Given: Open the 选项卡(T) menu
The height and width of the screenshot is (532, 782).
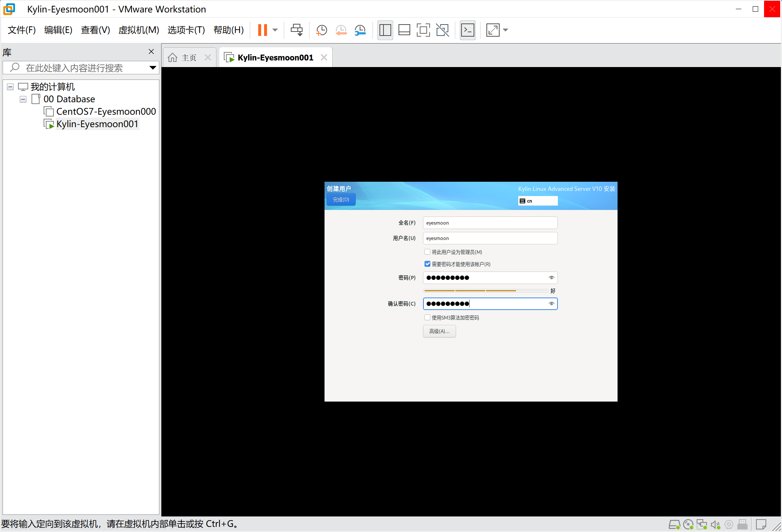Looking at the screenshot, I should pos(186,30).
